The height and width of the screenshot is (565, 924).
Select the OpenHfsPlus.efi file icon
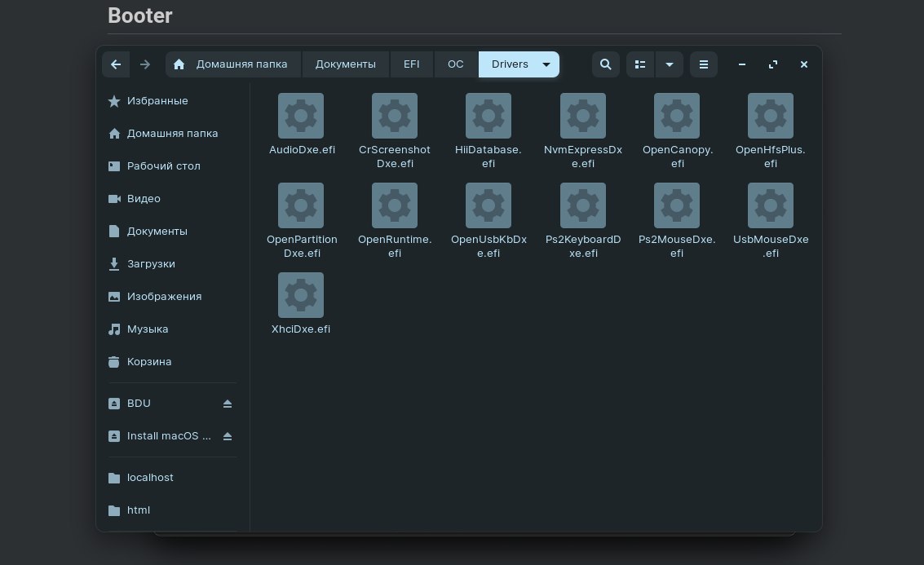pyautogui.click(x=771, y=116)
